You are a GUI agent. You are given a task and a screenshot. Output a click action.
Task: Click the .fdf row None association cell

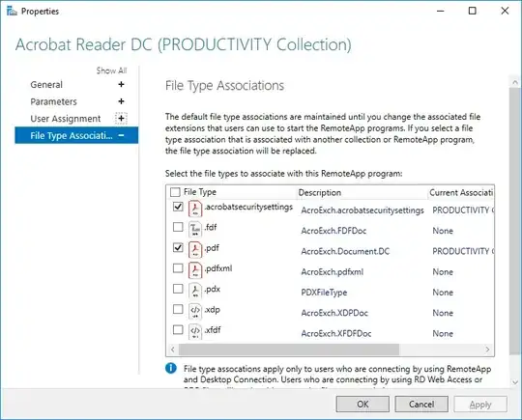[x=443, y=231]
